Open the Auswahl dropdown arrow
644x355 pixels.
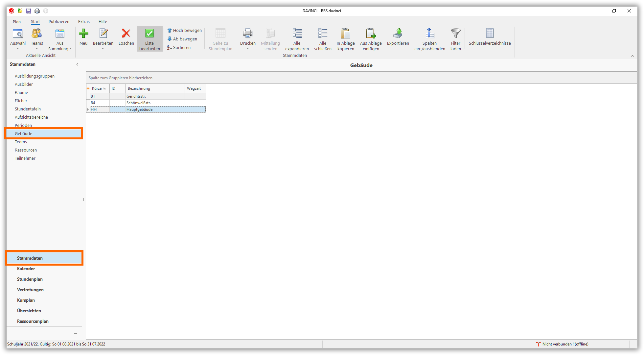(x=18, y=49)
